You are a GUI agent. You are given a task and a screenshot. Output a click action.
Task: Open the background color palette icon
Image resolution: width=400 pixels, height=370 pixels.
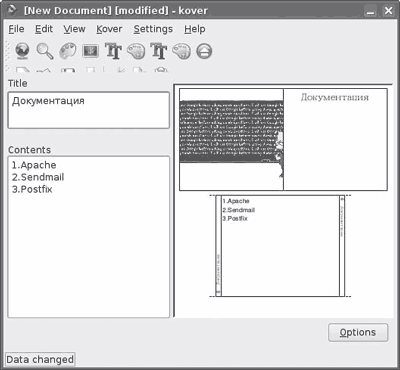(x=68, y=51)
